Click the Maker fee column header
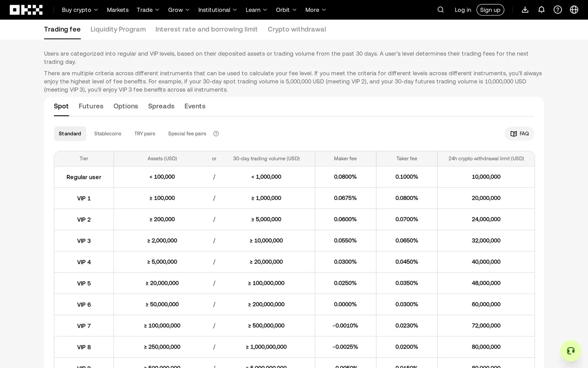The width and height of the screenshot is (588, 368). click(x=345, y=159)
